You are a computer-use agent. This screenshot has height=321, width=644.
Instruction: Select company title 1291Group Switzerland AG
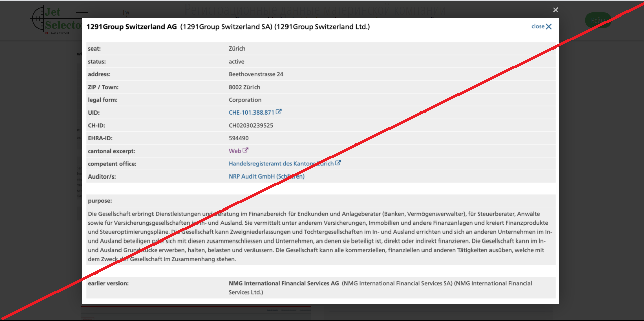click(132, 27)
